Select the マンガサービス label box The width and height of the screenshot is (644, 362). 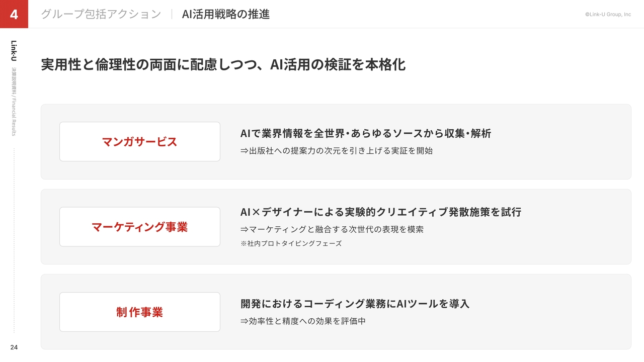click(x=140, y=142)
